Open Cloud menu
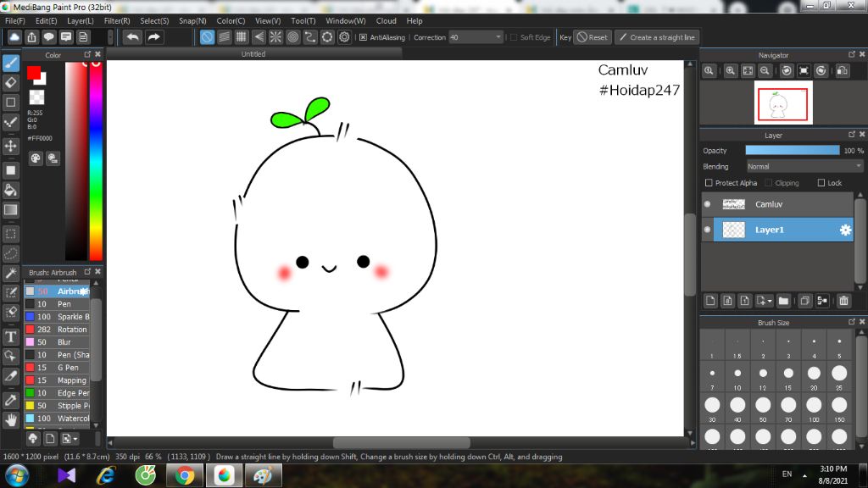 tap(386, 20)
